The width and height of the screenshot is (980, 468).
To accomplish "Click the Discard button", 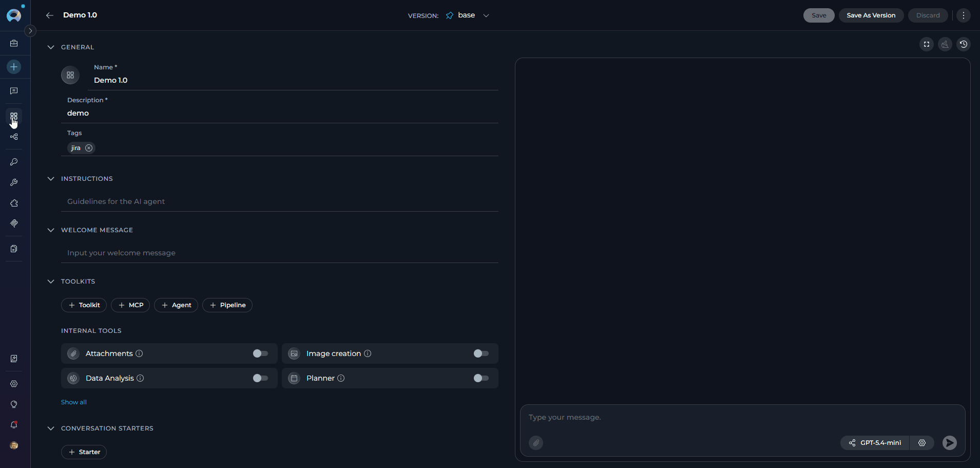I will pos(928,15).
